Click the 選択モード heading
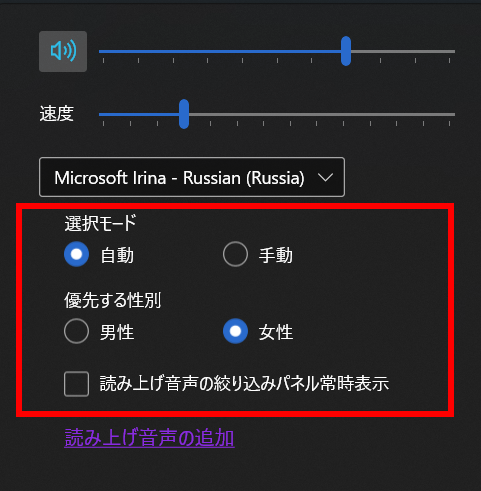The image size is (481, 491). [x=101, y=223]
